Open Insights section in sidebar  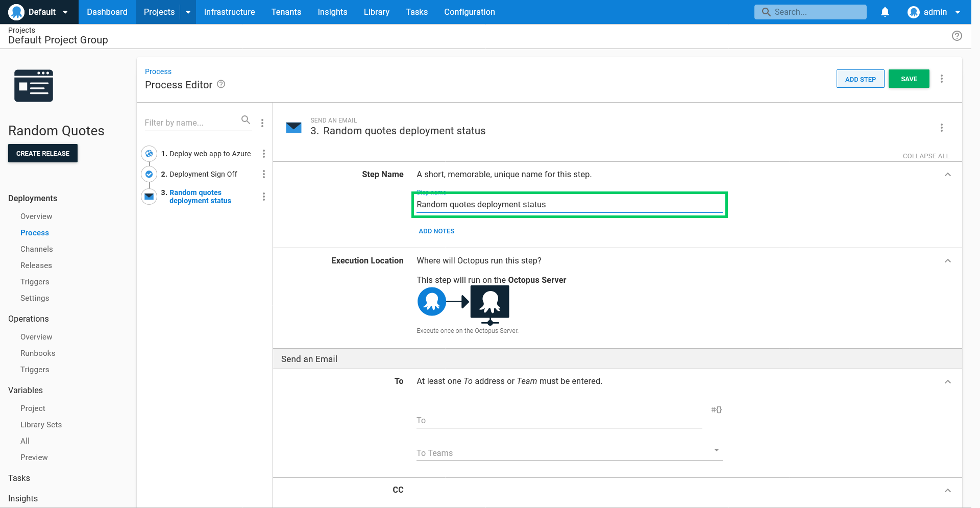[x=23, y=498]
